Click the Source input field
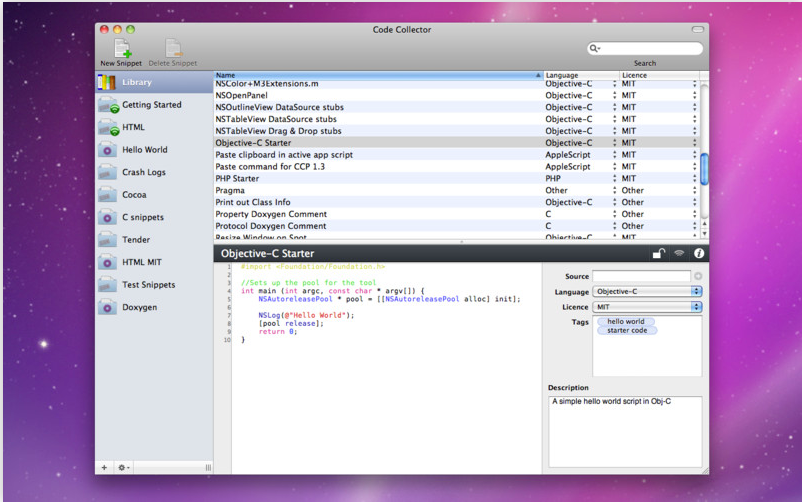 click(641, 276)
